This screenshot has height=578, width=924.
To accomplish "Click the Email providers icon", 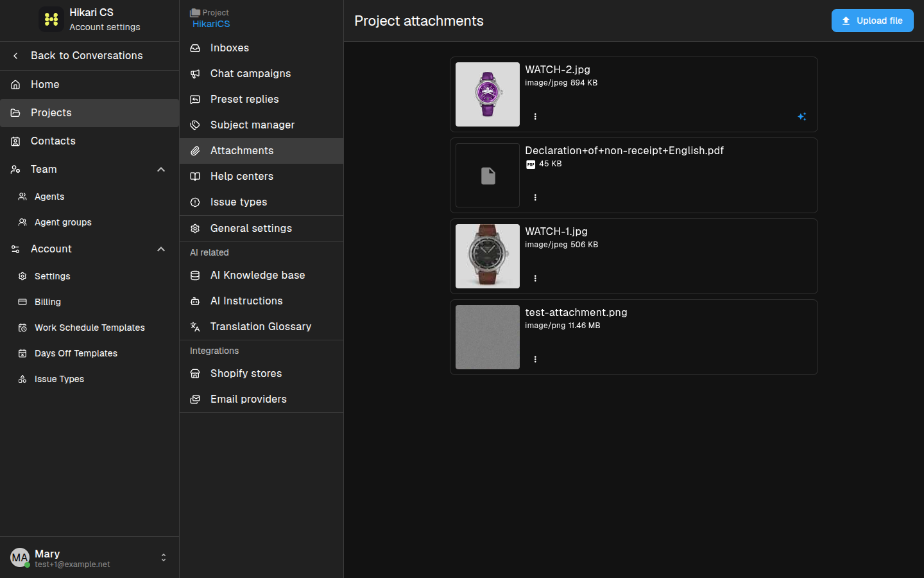I will click(x=195, y=399).
